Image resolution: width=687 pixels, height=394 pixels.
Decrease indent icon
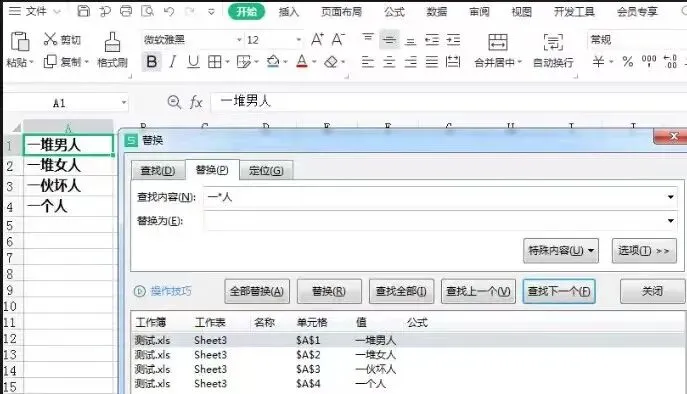coord(432,40)
